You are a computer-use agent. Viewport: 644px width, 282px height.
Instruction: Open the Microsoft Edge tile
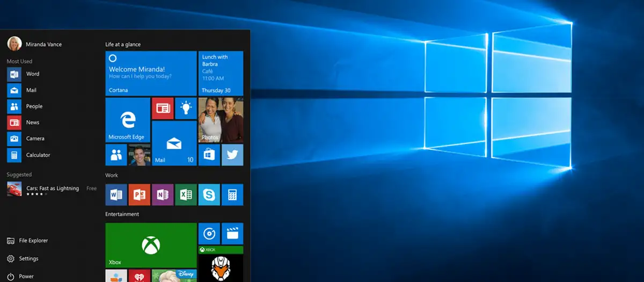tap(128, 120)
